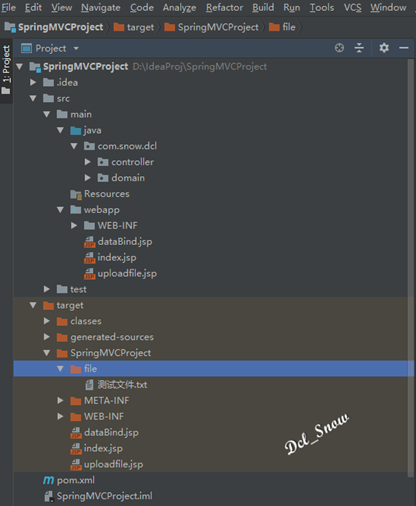Image resolution: width=416 pixels, height=506 pixels.
Task: Select the java source folder icon
Action: pyautogui.click(x=76, y=130)
